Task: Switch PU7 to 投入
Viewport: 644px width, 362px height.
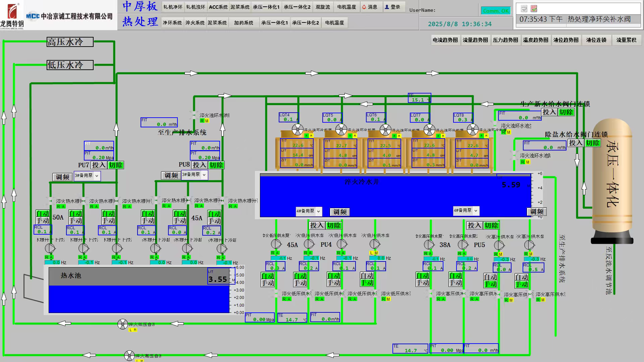Action: [x=99, y=165]
